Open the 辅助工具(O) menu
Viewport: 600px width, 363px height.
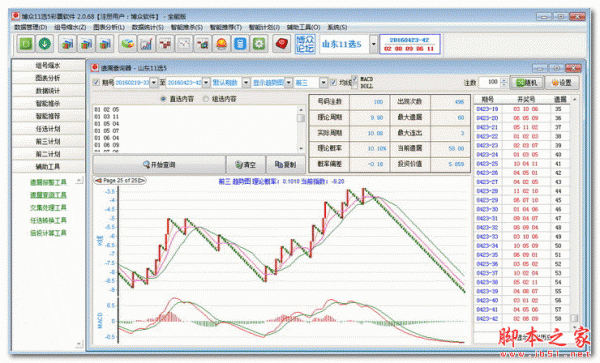point(303,28)
